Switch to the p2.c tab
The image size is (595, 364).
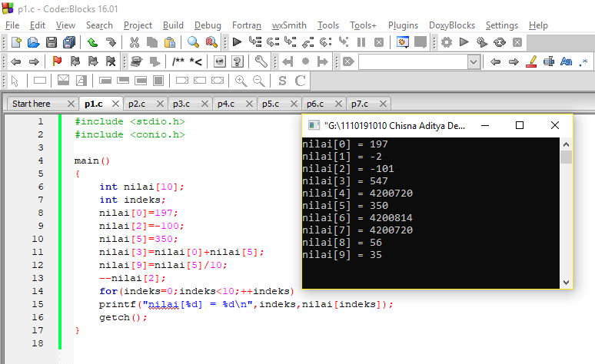(137, 104)
